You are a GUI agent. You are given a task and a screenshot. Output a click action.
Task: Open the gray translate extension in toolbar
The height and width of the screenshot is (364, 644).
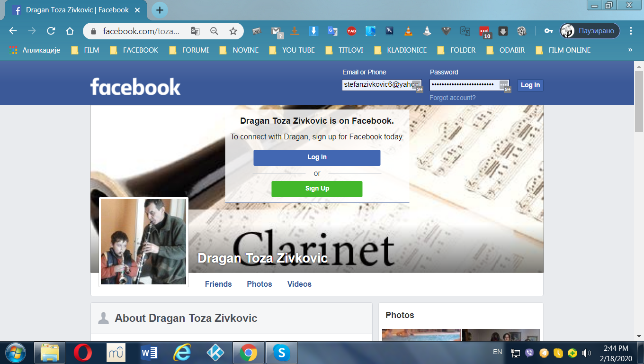coord(465,31)
